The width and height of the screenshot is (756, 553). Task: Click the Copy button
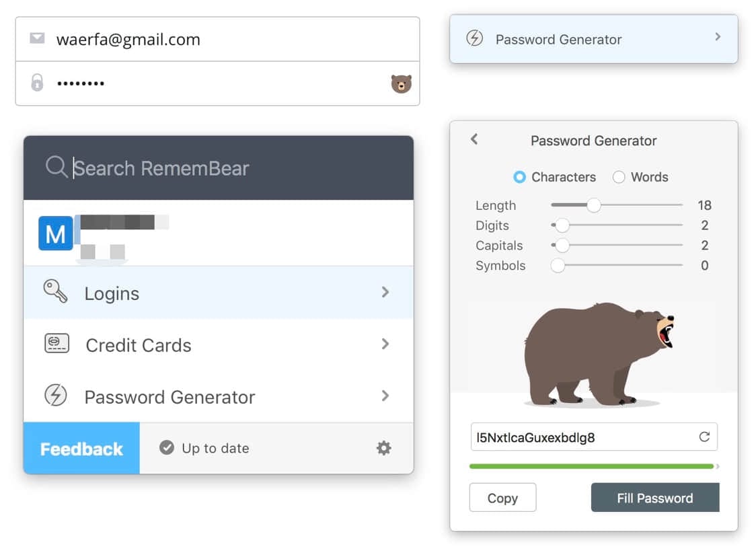(x=502, y=498)
